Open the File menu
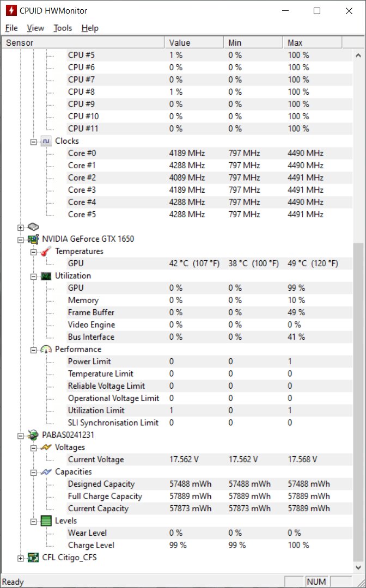 coord(11,28)
